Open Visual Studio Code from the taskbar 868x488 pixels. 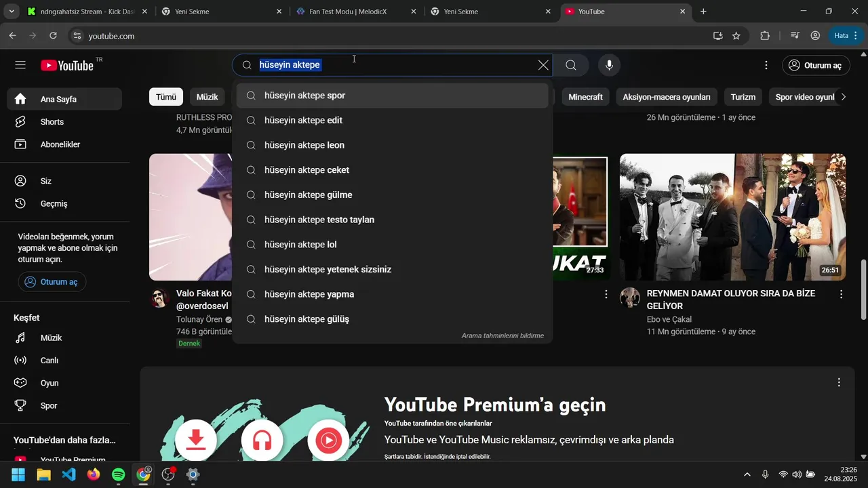coord(68,474)
